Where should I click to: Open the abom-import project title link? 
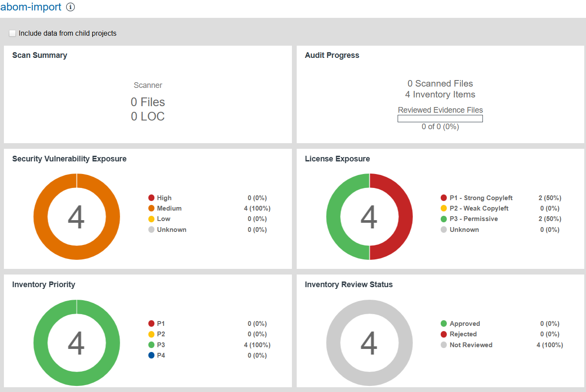31,7
